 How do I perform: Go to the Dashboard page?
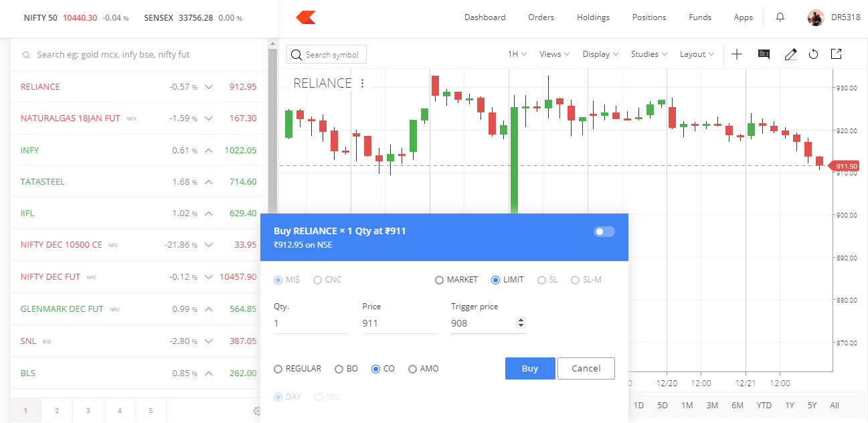[x=485, y=17]
